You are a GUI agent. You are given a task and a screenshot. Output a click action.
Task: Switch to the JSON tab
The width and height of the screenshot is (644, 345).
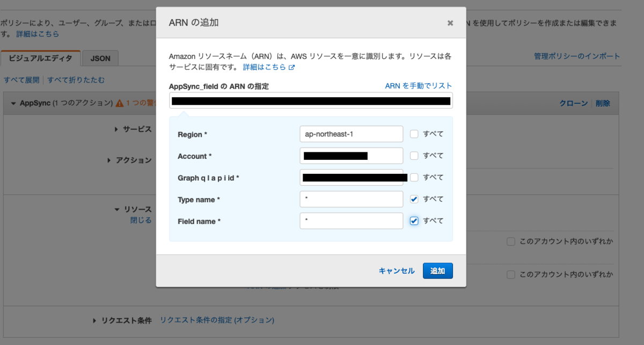tap(100, 58)
